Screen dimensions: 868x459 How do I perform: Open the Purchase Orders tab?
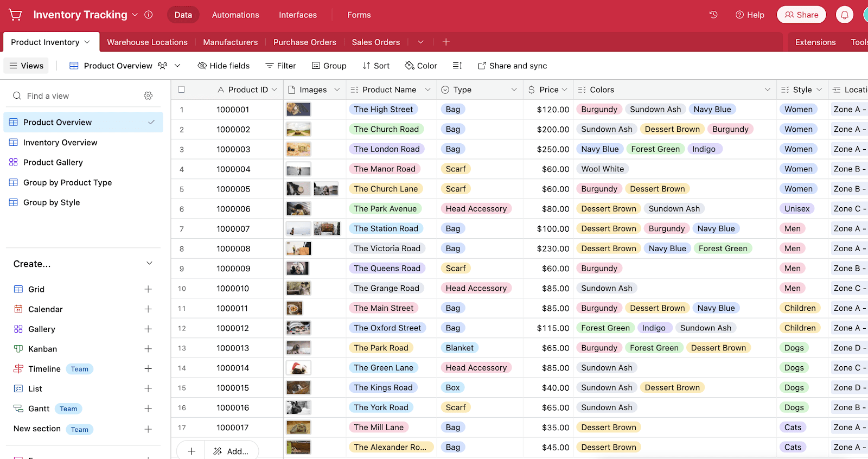point(305,42)
